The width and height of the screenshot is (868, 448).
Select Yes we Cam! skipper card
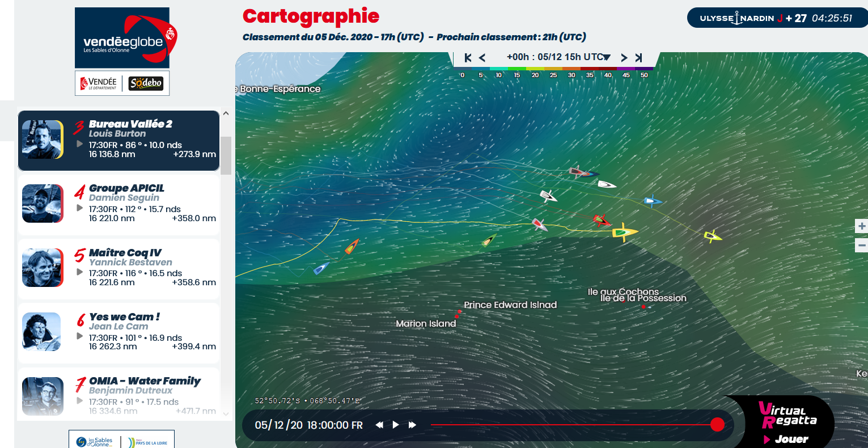point(118,333)
